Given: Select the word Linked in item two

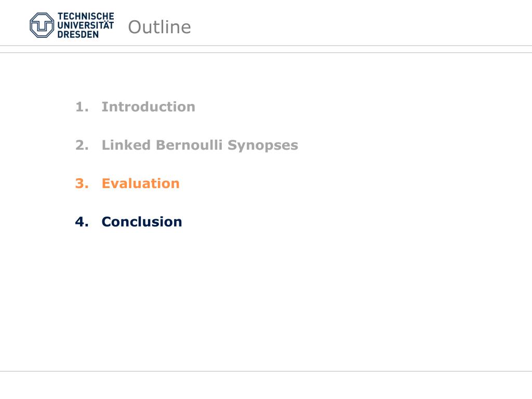Looking at the screenshot, I should click(x=126, y=145).
